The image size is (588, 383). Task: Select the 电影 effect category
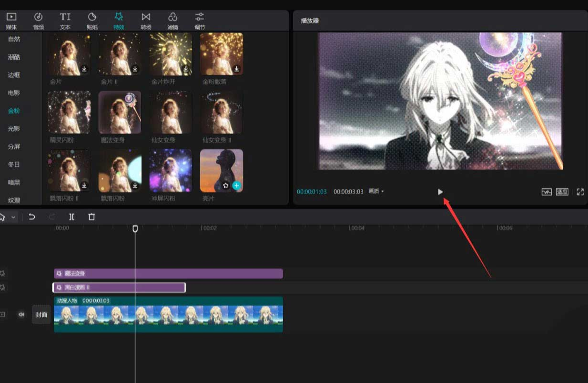14,93
